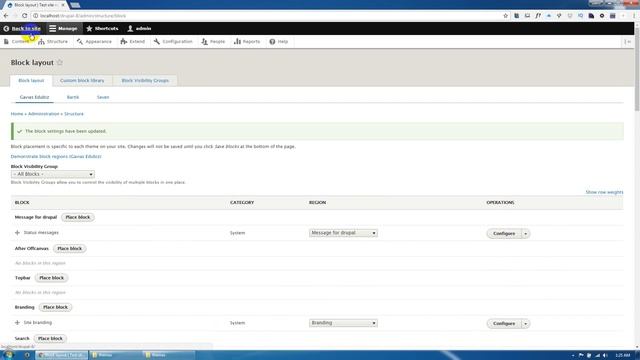
Task: Expand operations arrow for Status messages
Action: click(526, 233)
